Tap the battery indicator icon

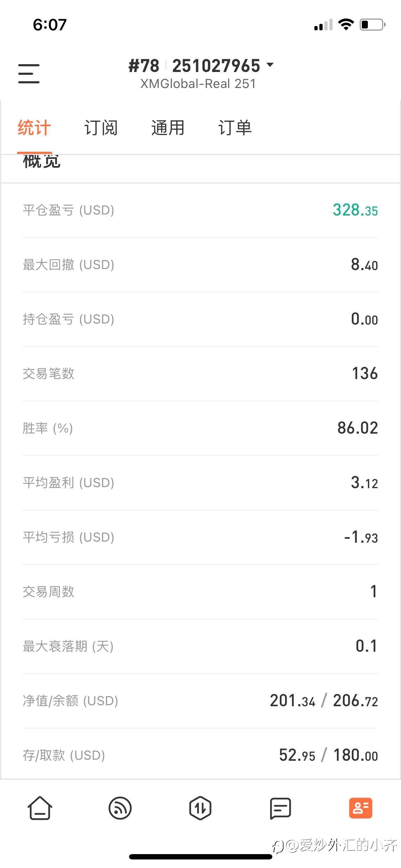(372, 24)
